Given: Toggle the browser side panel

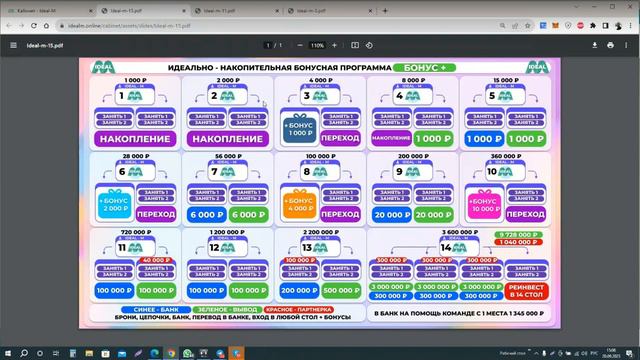Looking at the screenshot, I should coord(606,26).
